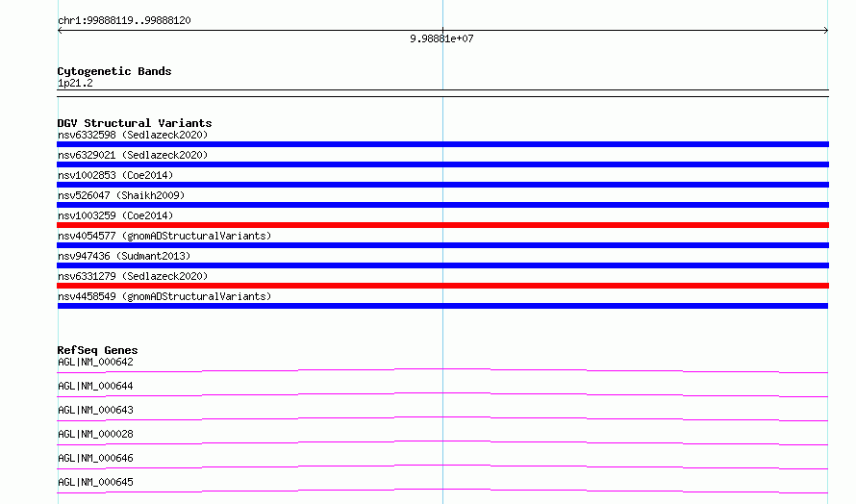Click the AGL|NM_000028 transcript label
Viewport: 856px width, 504px height.
pyautogui.click(x=95, y=434)
